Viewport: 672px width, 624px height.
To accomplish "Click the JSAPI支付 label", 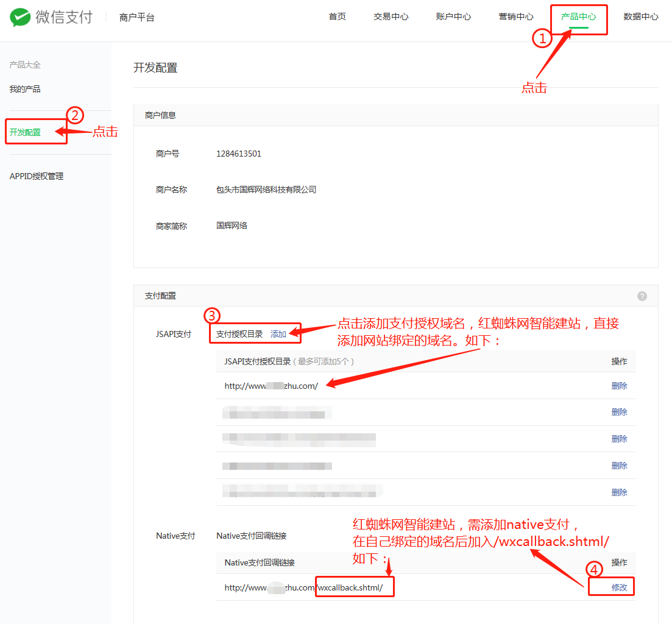I will [174, 335].
